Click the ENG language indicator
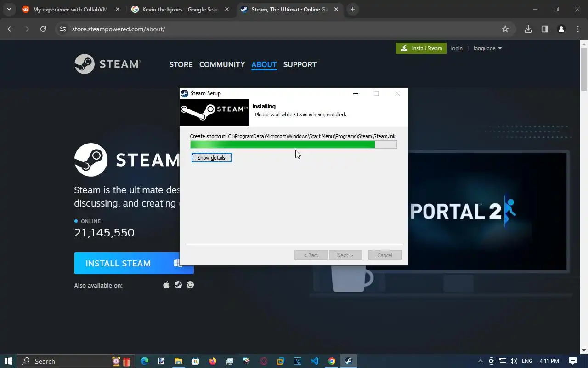 coord(527,361)
